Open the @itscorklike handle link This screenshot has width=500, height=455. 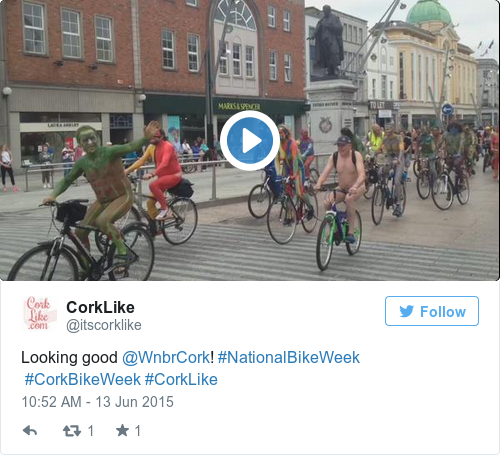click(104, 325)
